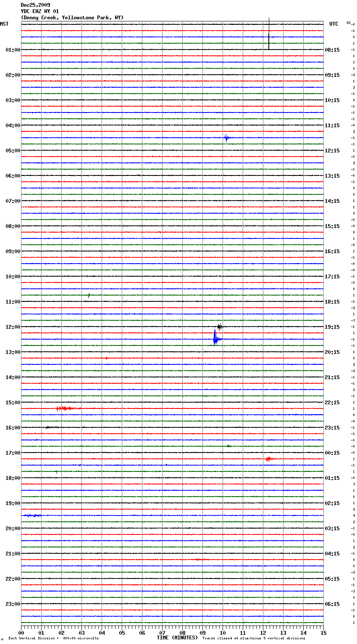Select the '01:00' MST hour label

(13, 50)
